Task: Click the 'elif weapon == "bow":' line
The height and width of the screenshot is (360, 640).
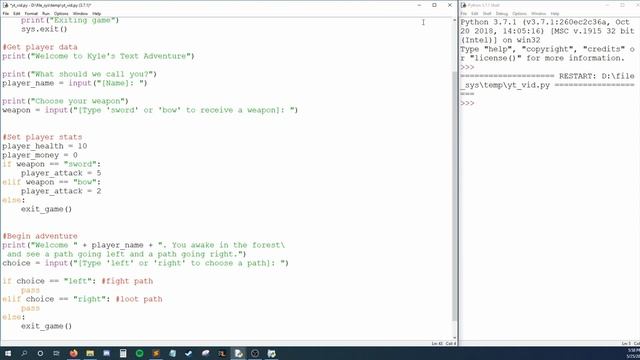Action: click(51, 182)
